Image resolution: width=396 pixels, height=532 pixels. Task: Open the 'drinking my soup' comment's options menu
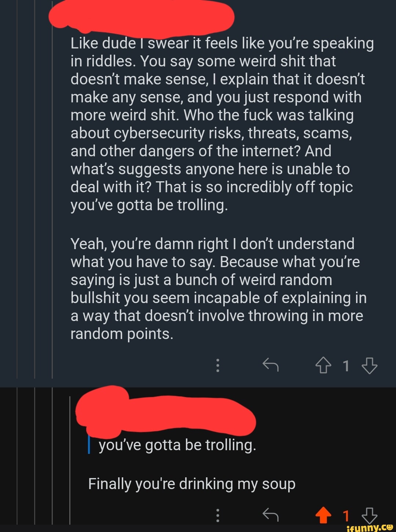[x=218, y=515]
